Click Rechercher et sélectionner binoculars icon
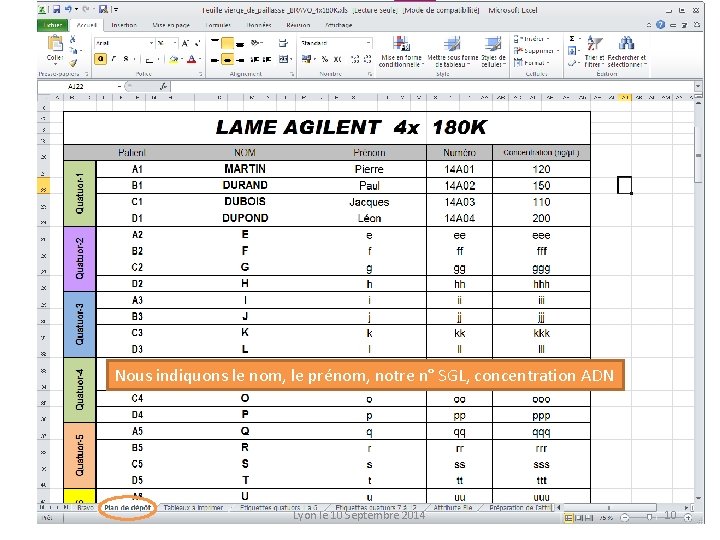This screenshot has width=720, height=540. coord(626,44)
